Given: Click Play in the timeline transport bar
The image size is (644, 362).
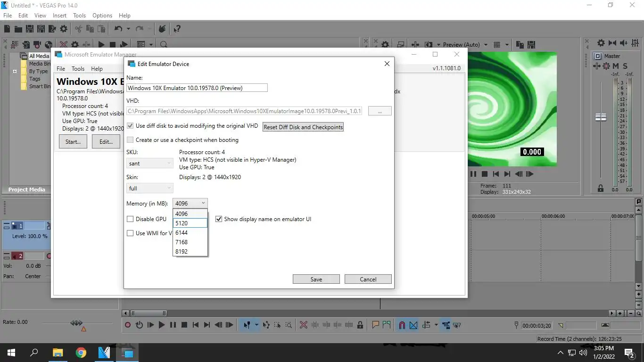Looking at the screenshot, I should coord(162,325).
